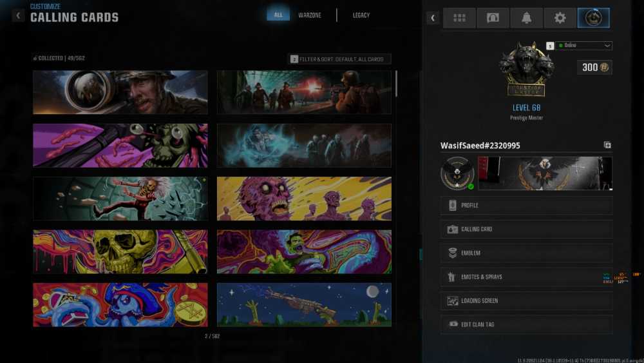Image resolution: width=644 pixels, height=363 pixels.
Task: Open Emotes & Sprays option
Action: pyautogui.click(x=526, y=277)
